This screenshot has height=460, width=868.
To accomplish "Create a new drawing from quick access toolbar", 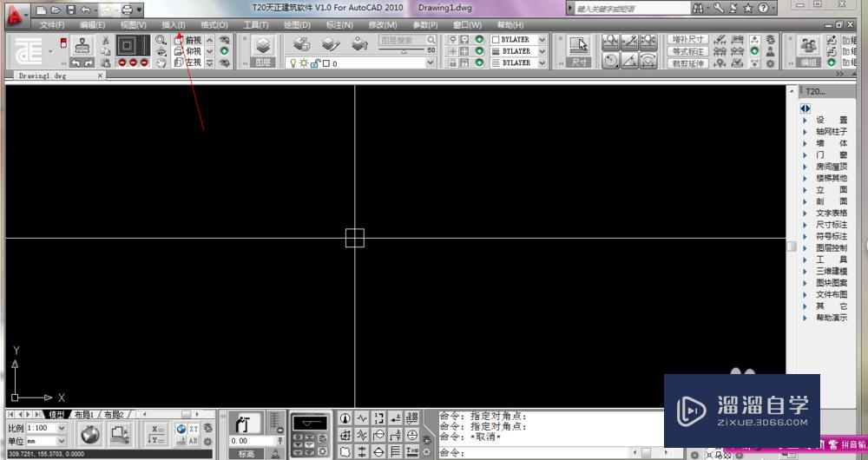I will pos(41,10).
